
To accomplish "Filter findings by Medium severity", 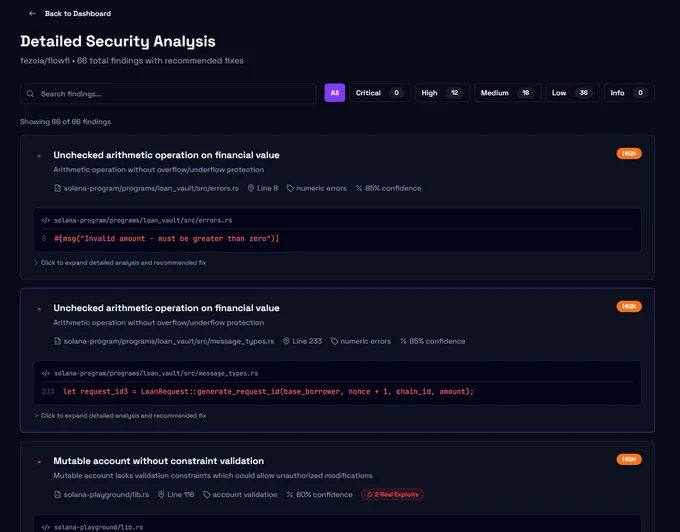I will point(507,93).
